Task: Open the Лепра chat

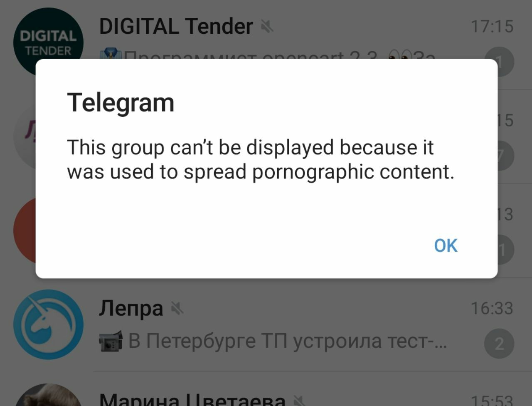Action: coord(266,324)
